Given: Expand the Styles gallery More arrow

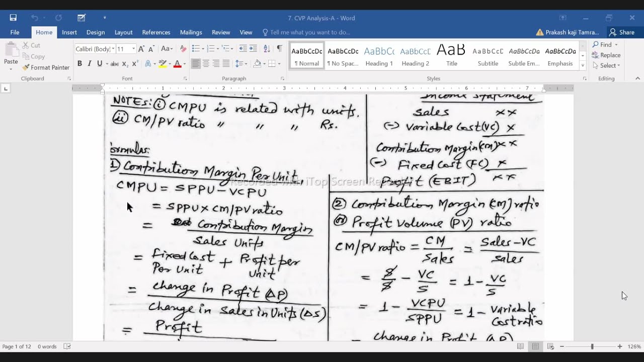Looking at the screenshot, I should [x=583, y=65].
